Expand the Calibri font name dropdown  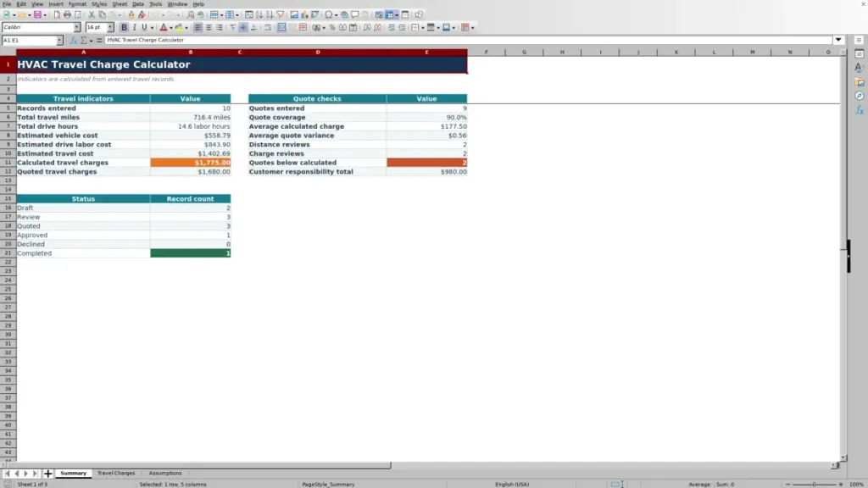77,27
